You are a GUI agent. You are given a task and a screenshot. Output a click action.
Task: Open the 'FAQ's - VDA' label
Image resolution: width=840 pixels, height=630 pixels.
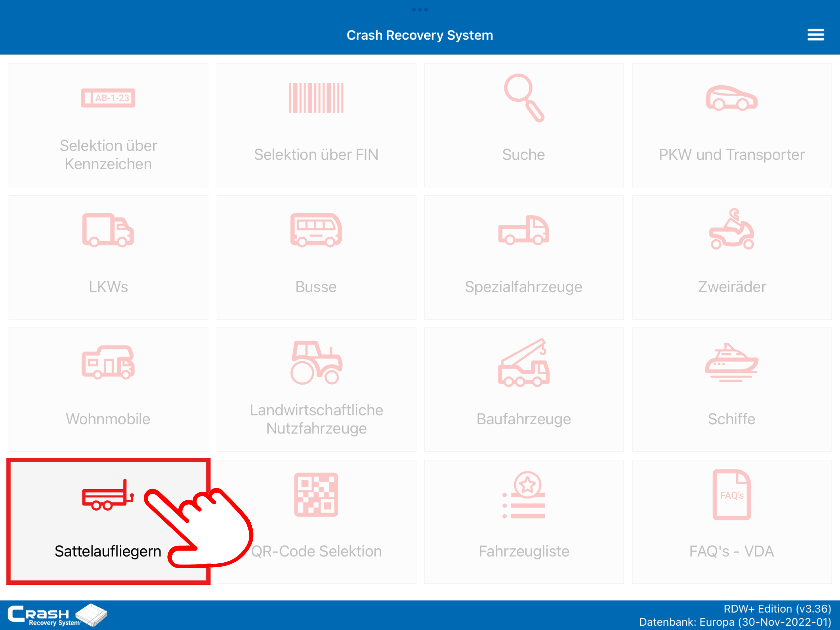pos(731,551)
